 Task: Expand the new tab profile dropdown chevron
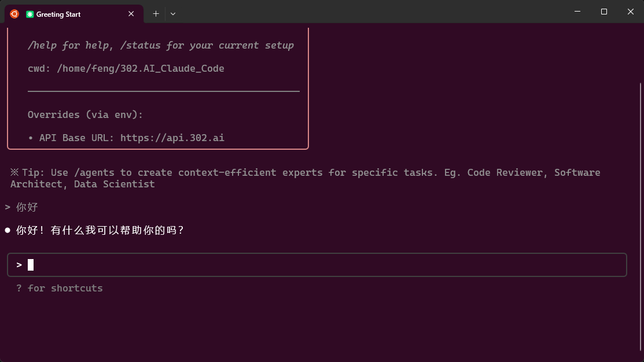(172, 14)
